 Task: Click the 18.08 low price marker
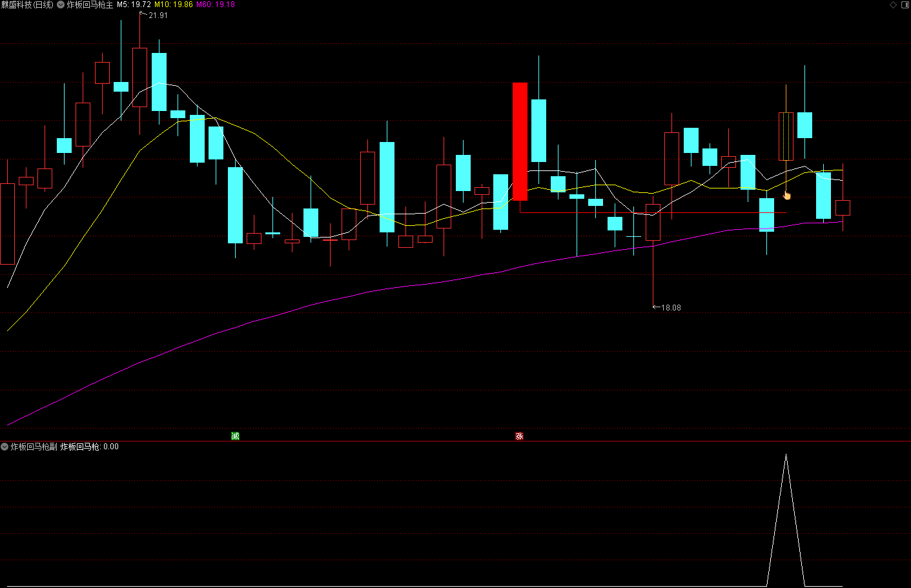(x=670, y=308)
